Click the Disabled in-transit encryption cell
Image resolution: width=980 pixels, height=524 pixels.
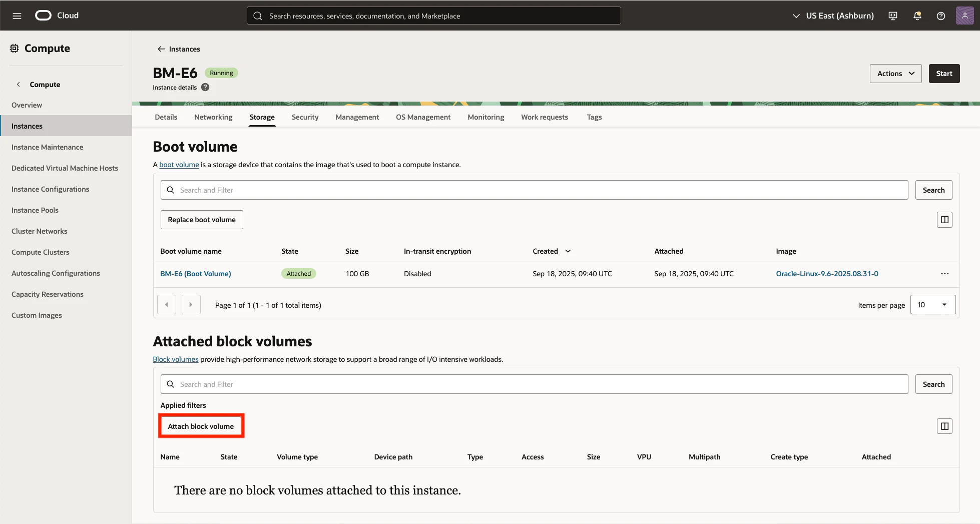[x=417, y=274]
